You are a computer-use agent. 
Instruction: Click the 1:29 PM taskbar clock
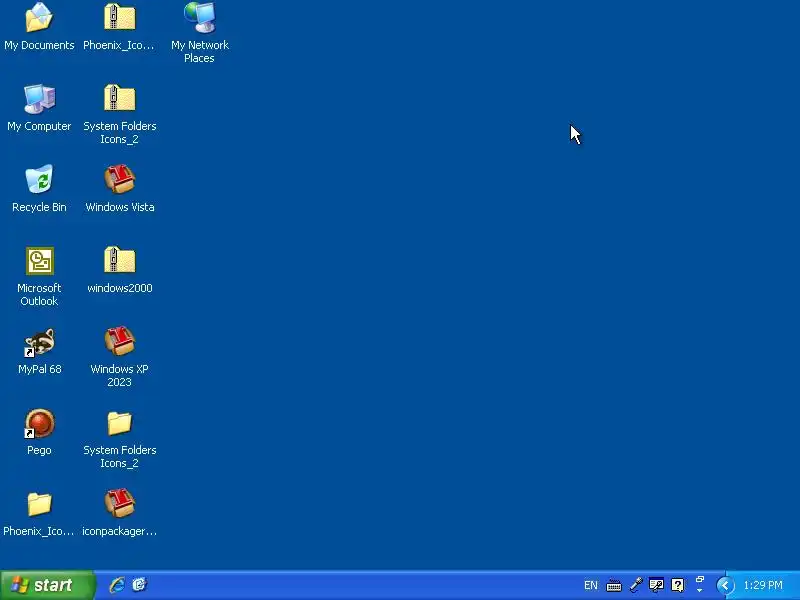point(763,585)
